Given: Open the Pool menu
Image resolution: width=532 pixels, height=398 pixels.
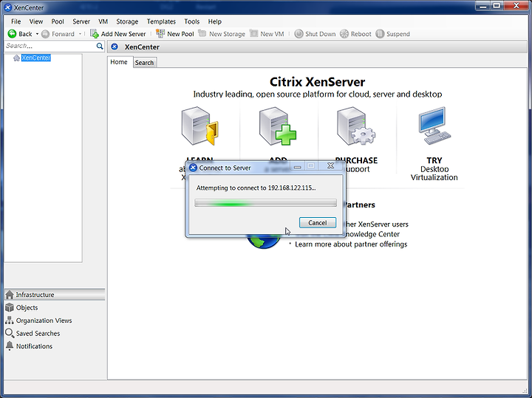Looking at the screenshot, I should tap(58, 21).
